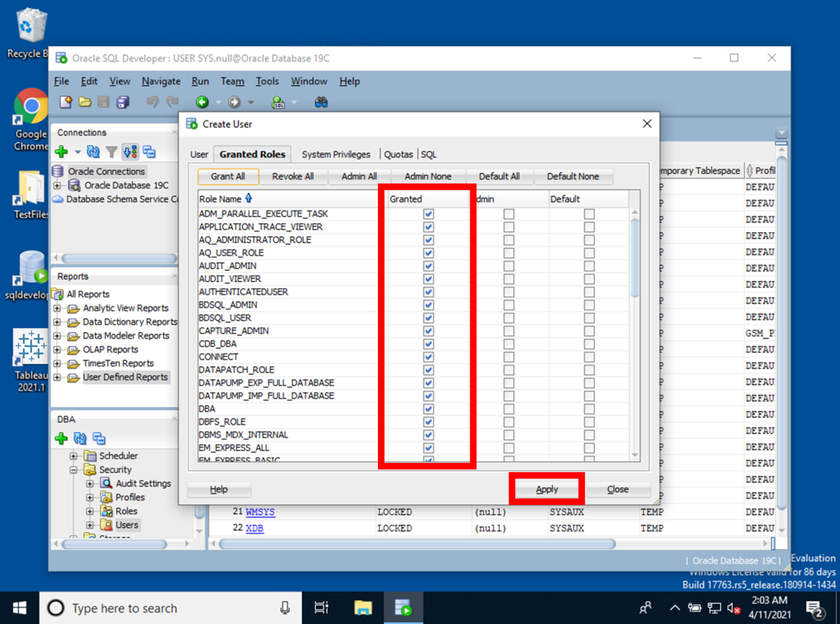Expand TimesTen Reports tree node

pos(57,363)
